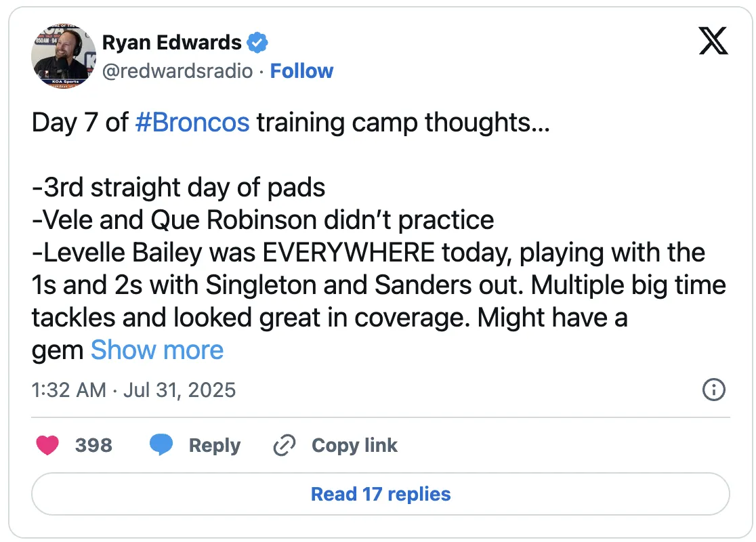Viewport: 756px width, 542px height.
Task: Click the Levelle Bailey paragraph in the post
Action: tap(379, 301)
